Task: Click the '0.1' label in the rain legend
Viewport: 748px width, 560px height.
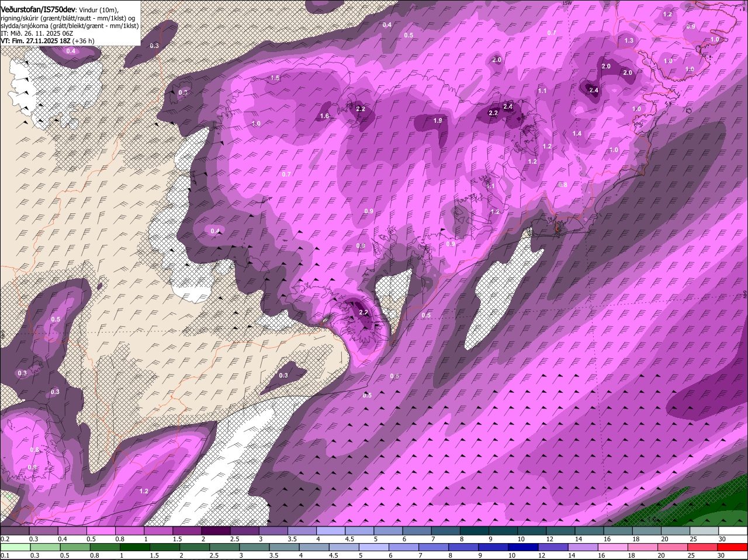Action: 5,555
